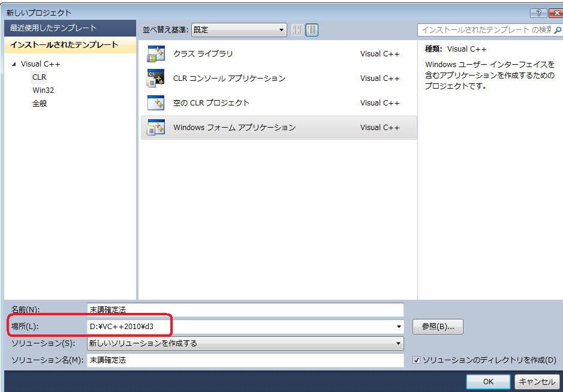This screenshot has height=392, width=563.
Task: Click Visual C++ label on クラス ライブラリ row
Action: [x=380, y=54]
